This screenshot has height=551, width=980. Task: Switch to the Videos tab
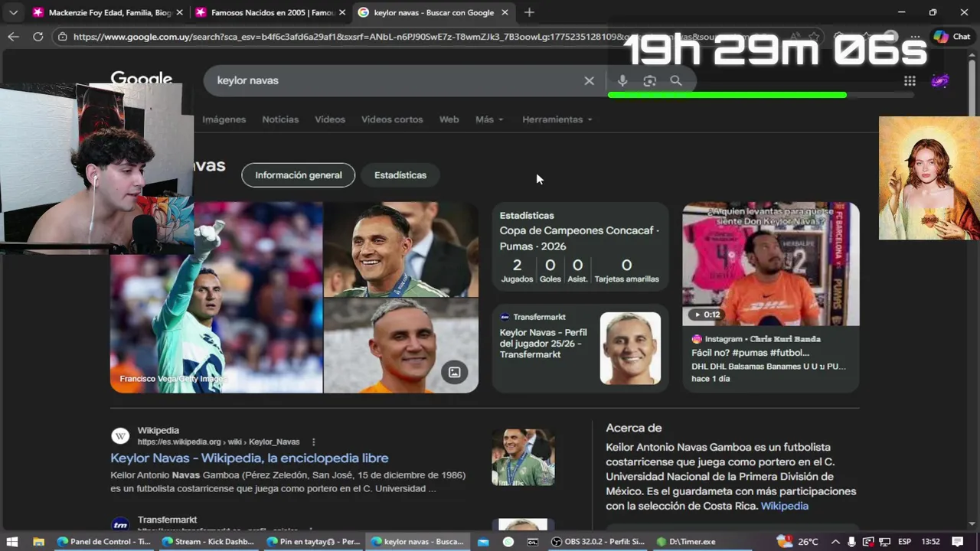(330, 119)
